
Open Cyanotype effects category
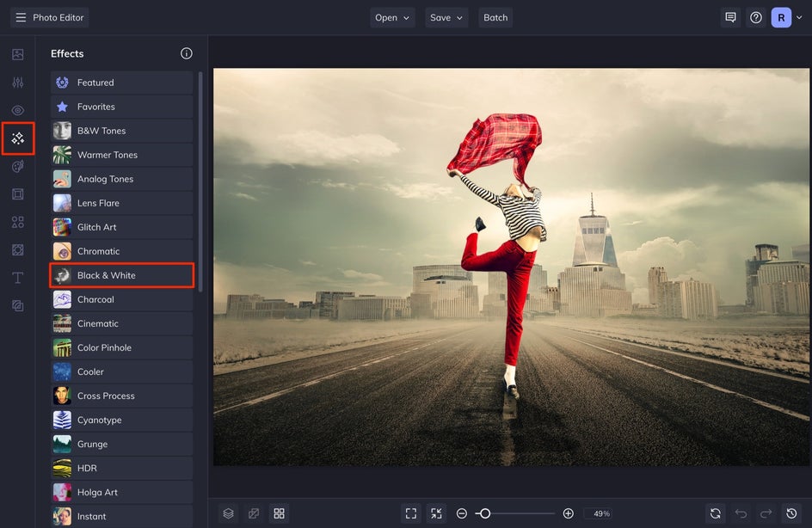[121, 420]
